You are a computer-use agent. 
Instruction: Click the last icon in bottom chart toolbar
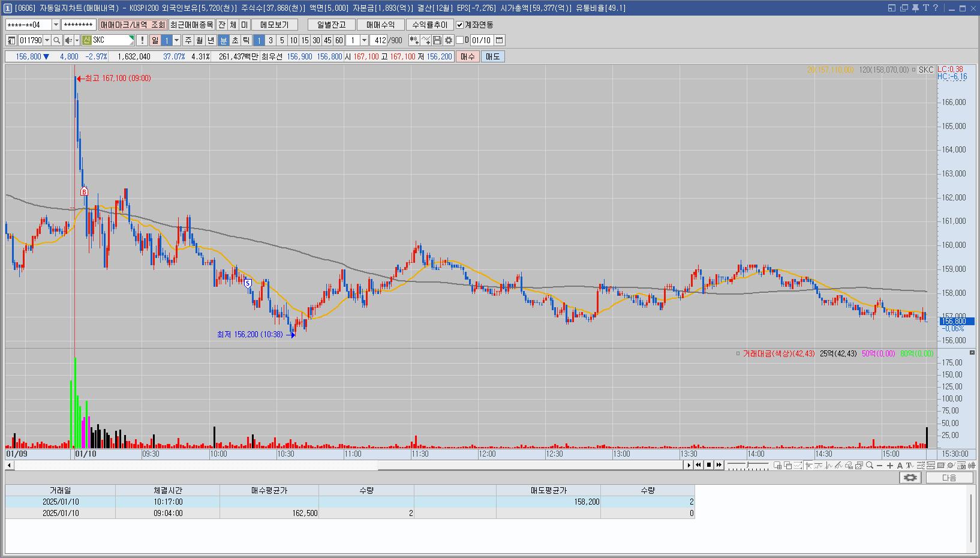[x=972, y=466]
